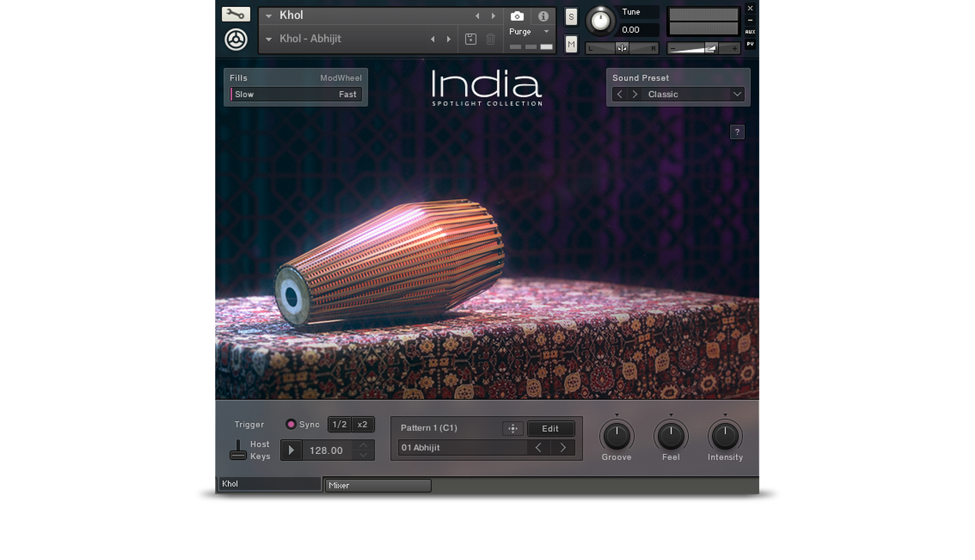The image size is (975, 560).
Task: Switch to the Mixer tab
Action: [378, 485]
